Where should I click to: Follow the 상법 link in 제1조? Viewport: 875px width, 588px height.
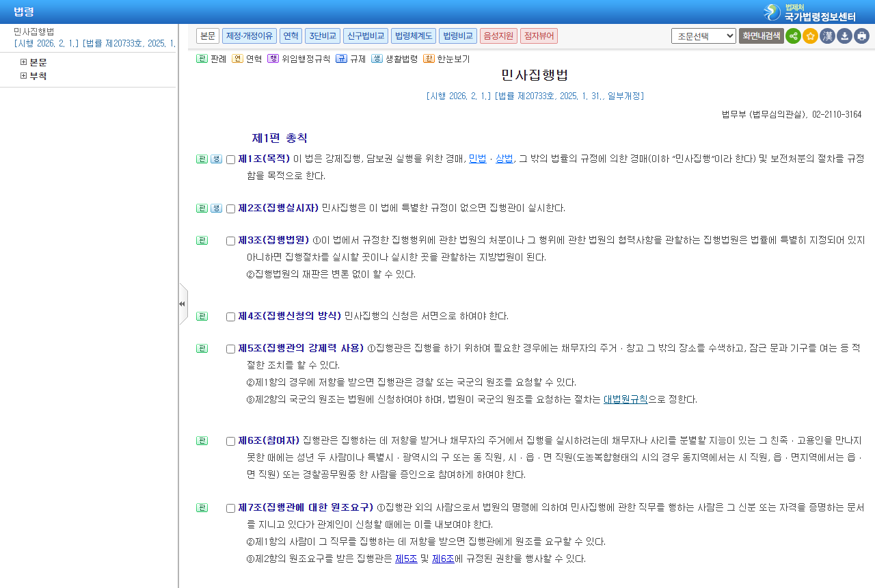point(504,159)
